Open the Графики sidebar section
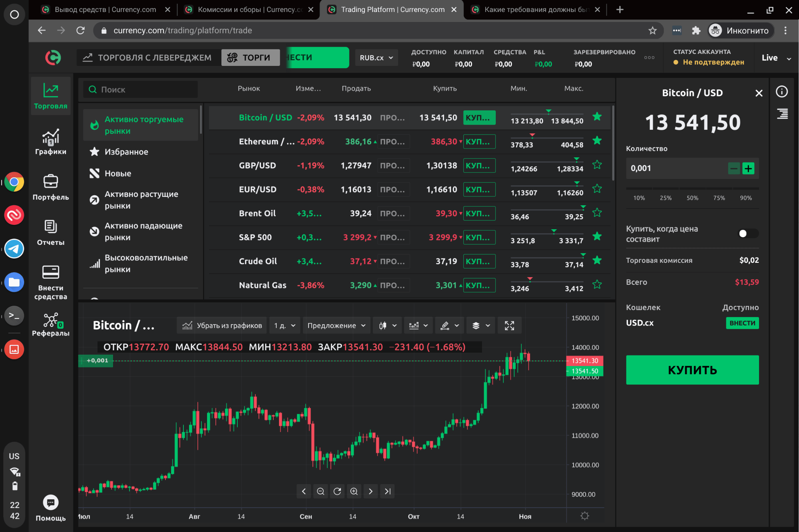Image resolution: width=799 pixels, height=532 pixels. tap(51, 142)
